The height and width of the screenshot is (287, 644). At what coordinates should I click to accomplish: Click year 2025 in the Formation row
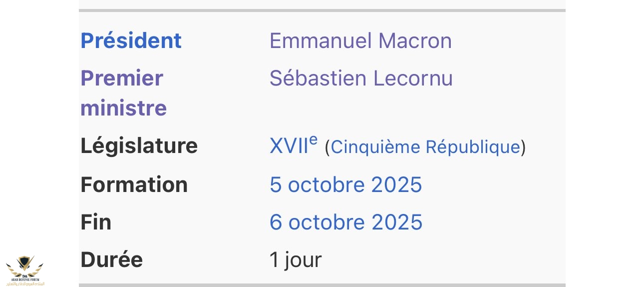click(x=396, y=184)
